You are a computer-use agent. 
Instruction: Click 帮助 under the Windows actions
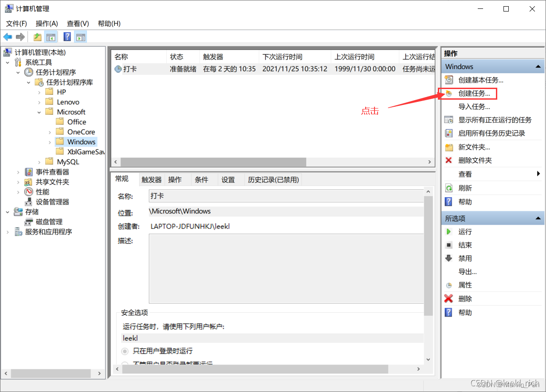465,202
